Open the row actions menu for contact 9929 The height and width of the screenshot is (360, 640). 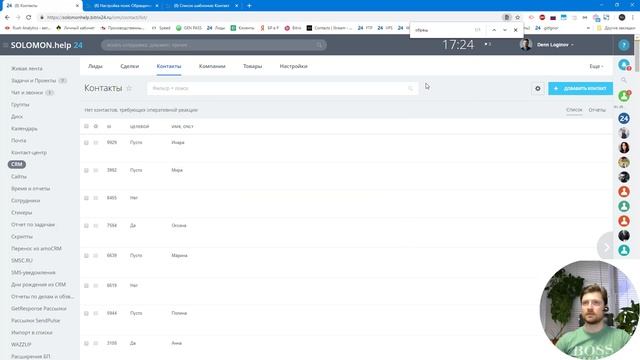[x=96, y=142]
